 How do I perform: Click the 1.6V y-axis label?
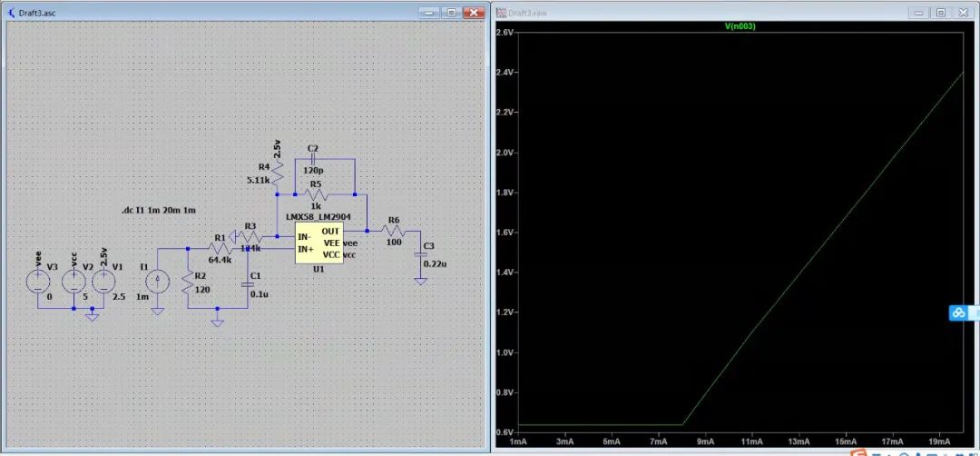tap(505, 232)
